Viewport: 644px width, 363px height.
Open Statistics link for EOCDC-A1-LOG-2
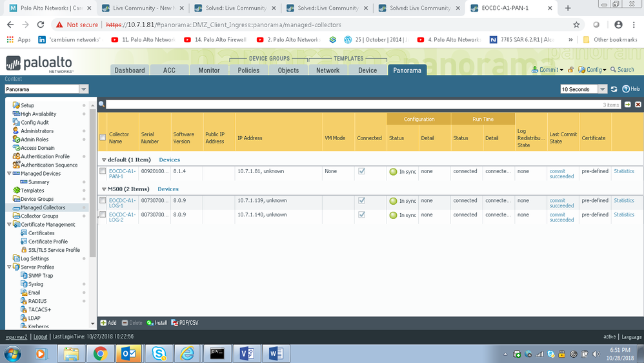(x=623, y=215)
